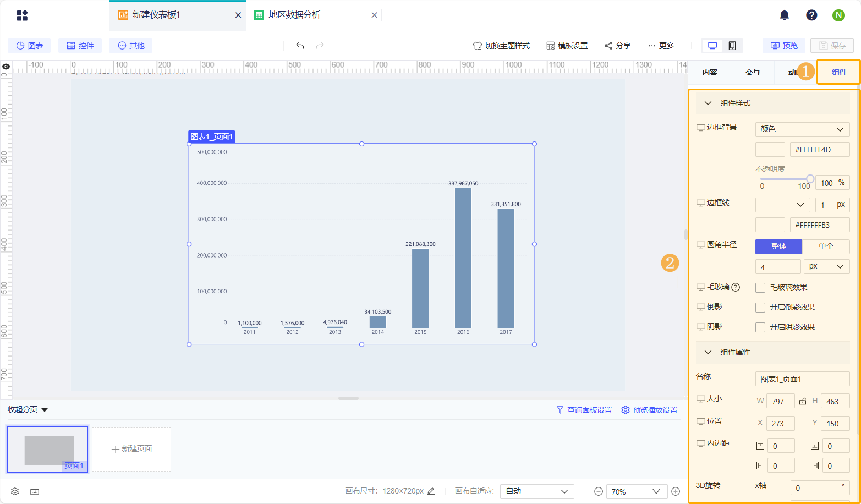The image size is (861, 504).
Task: Click the border line color swatch
Action: tap(770, 224)
